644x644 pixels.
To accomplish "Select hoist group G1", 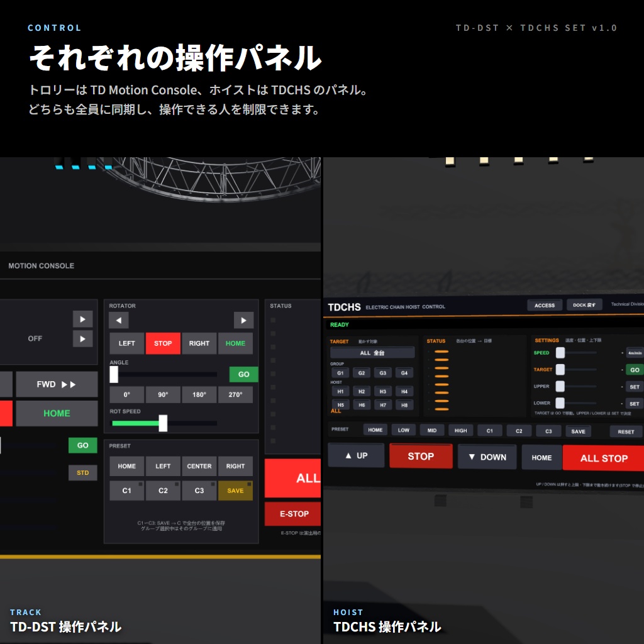I will point(340,373).
